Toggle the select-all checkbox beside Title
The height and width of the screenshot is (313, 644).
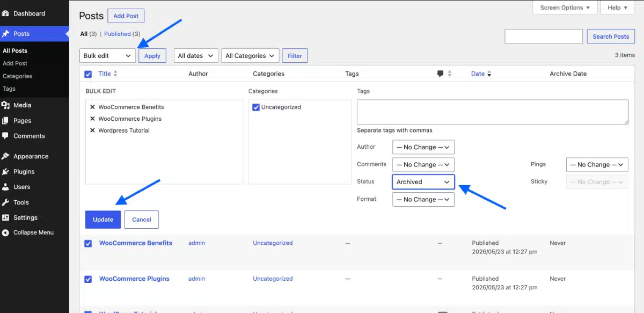pos(88,74)
